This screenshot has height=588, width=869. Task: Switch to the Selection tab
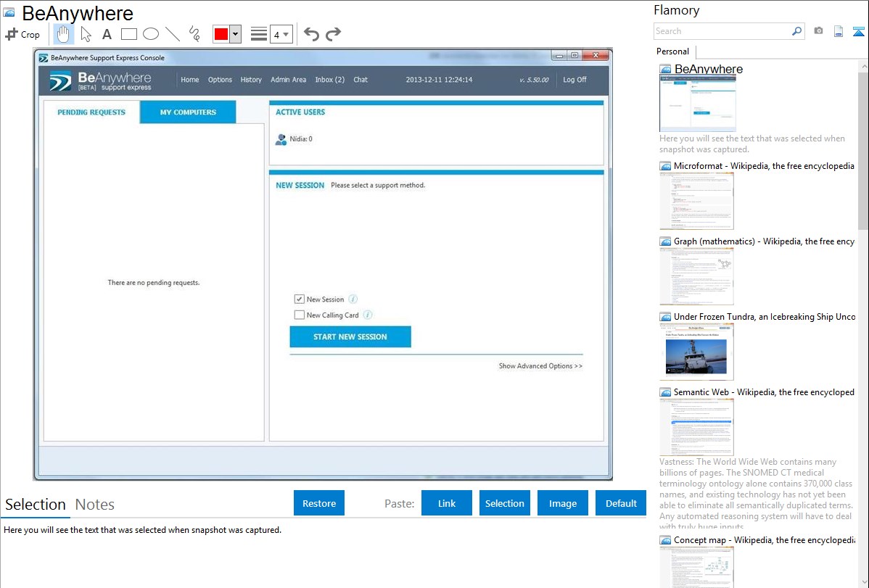(36, 505)
